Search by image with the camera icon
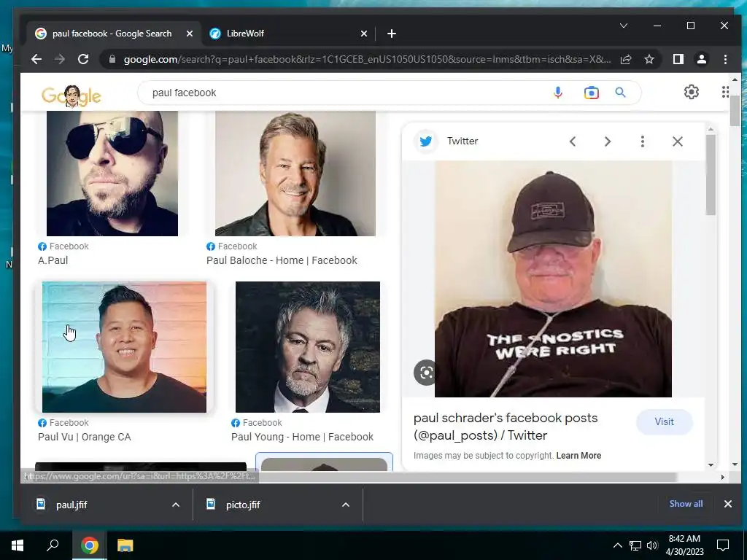 click(591, 93)
